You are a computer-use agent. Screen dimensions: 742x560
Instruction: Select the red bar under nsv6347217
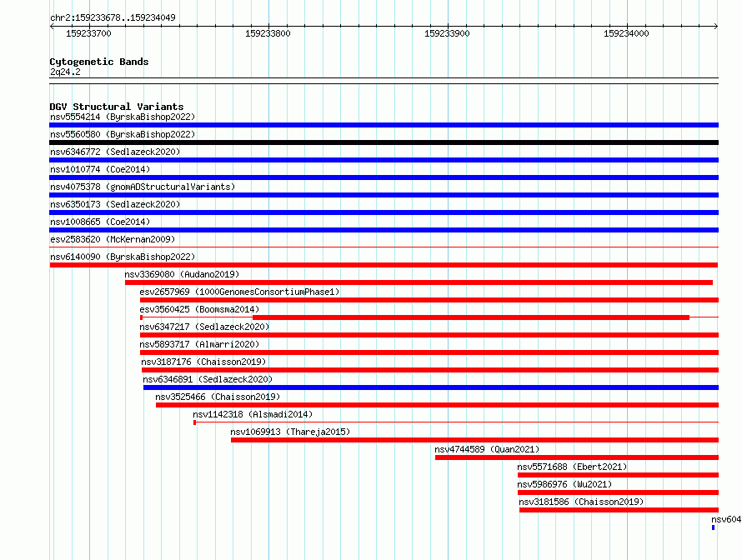(x=429, y=335)
